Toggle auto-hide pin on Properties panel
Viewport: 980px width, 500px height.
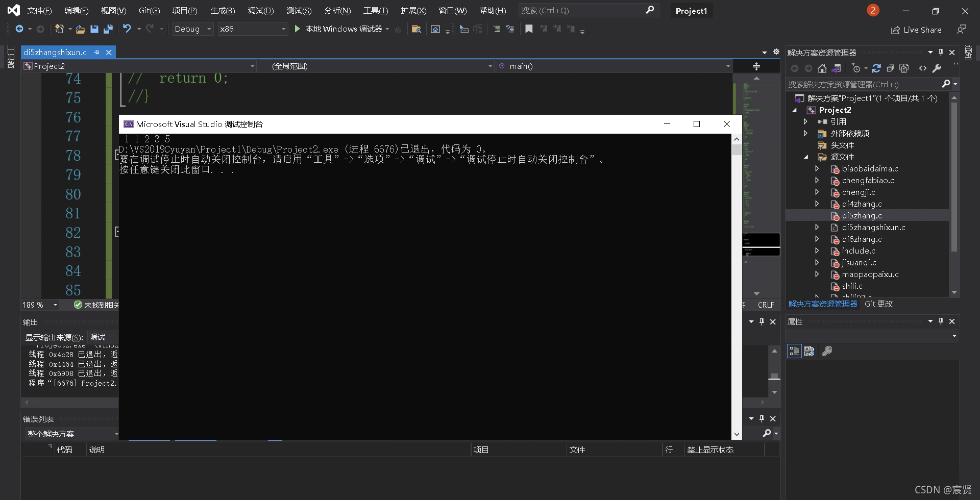941,321
